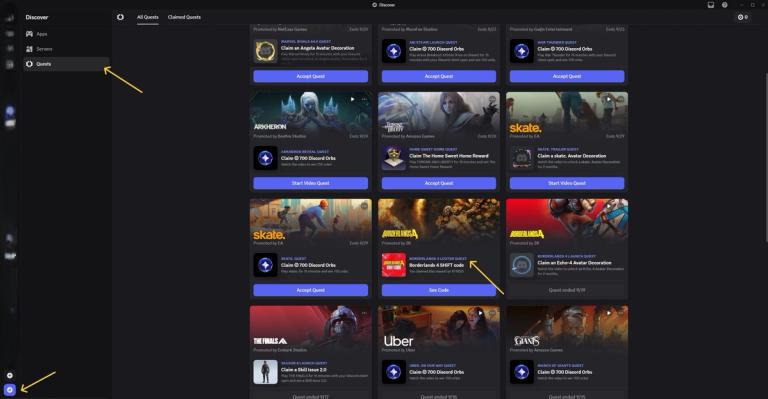This screenshot has height=399, width=768.
Task: Click the Arkheron quest Orbs reward icon
Action: pyautogui.click(x=265, y=158)
